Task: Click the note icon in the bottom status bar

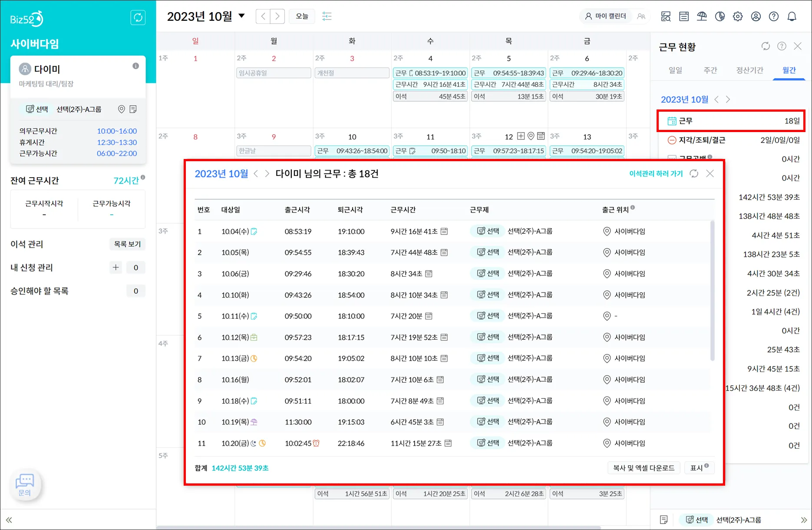Action: coord(664,520)
